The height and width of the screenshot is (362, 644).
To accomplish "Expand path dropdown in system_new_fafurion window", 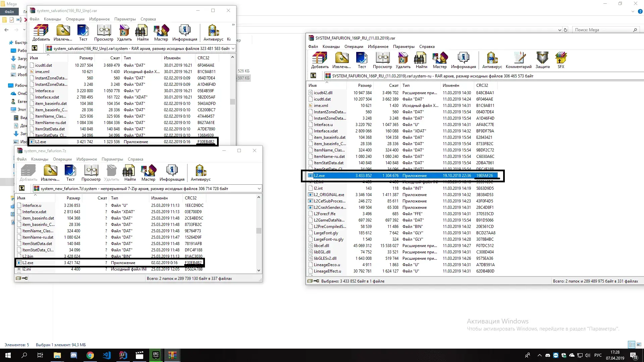I will 259,189.
